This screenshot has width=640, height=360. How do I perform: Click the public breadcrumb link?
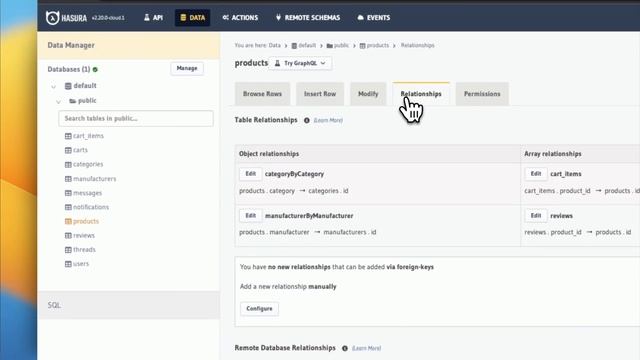click(x=338, y=45)
